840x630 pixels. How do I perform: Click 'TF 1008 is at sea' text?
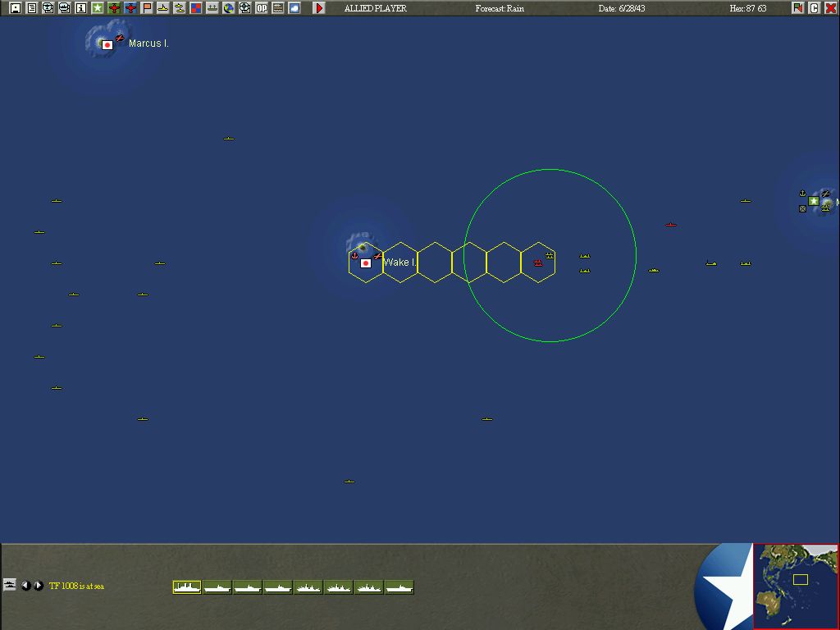pyautogui.click(x=76, y=586)
